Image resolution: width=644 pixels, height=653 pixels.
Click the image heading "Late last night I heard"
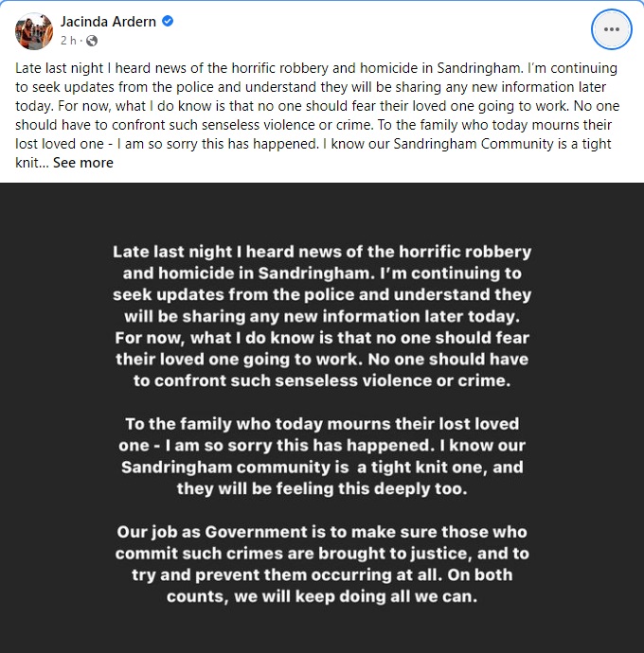click(322, 253)
